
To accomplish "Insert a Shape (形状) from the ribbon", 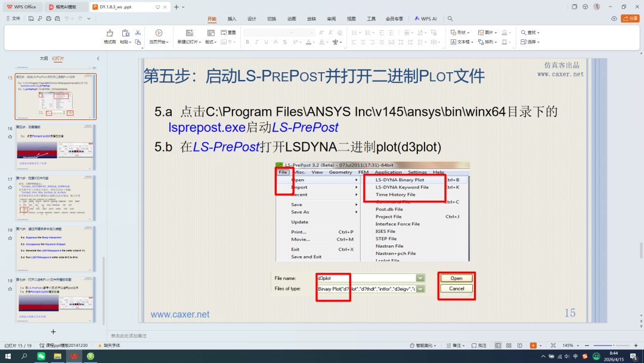I will 460,32.
